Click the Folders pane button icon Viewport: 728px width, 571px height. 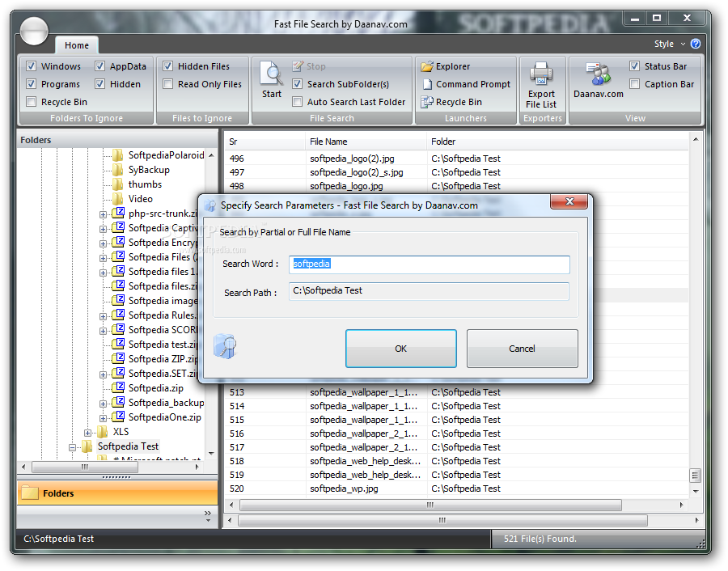pos(30,493)
